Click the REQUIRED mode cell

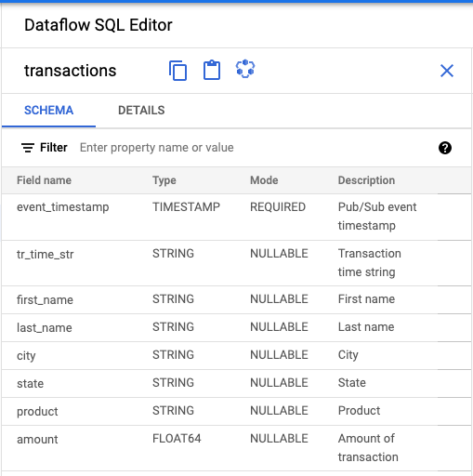(x=278, y=207)
